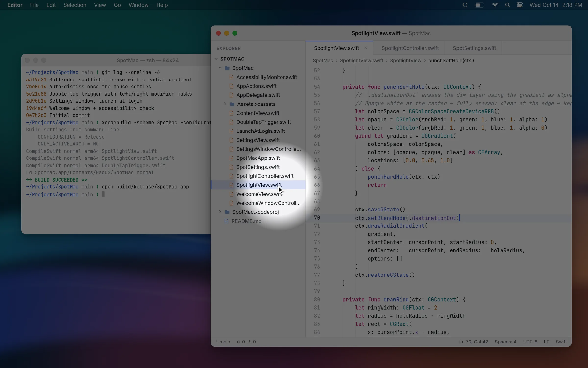Click Ln 70, Col 42 in status bar
Viewport: 588px width, 368px height.
pos(473,342)
